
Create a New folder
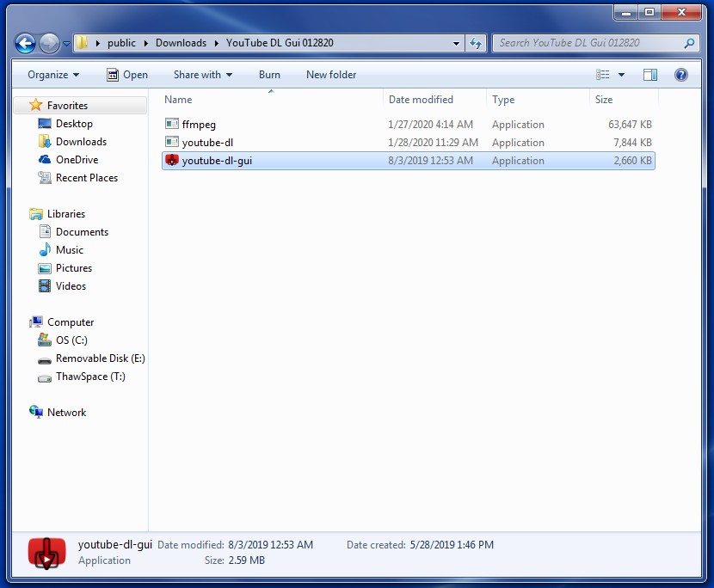[331, 75]
